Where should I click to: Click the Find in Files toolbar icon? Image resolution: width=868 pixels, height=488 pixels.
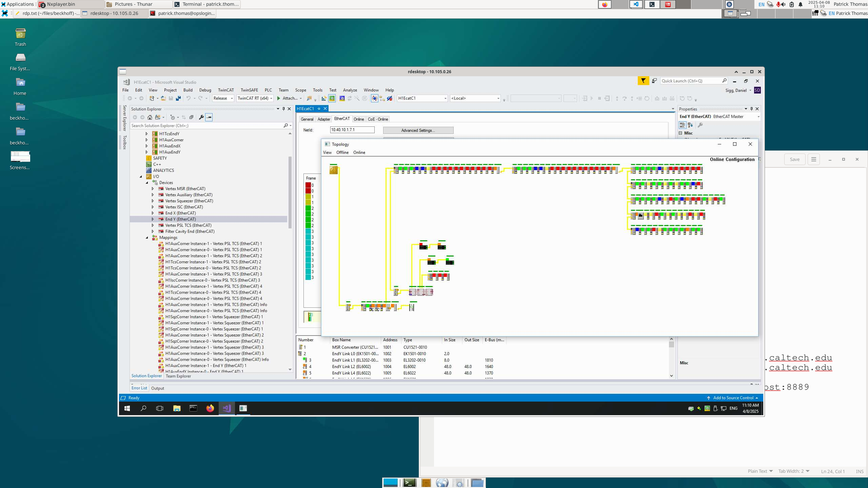309,98
